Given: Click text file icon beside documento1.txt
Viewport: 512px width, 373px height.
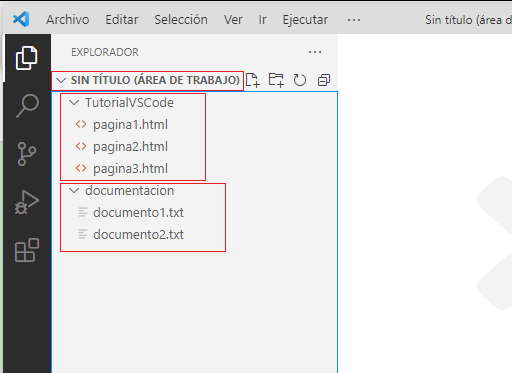Looking at the screenshot, I should tap(82, 212).
